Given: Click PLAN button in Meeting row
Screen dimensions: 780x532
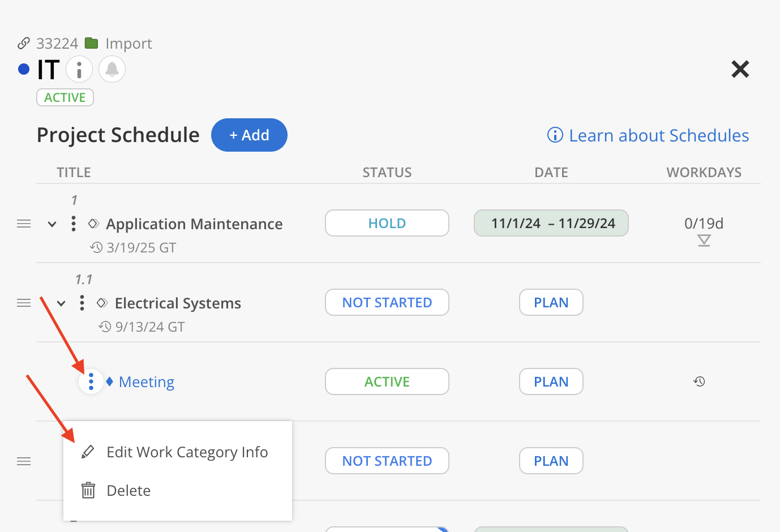Looking at the screenshot, I should pos(551,381).
